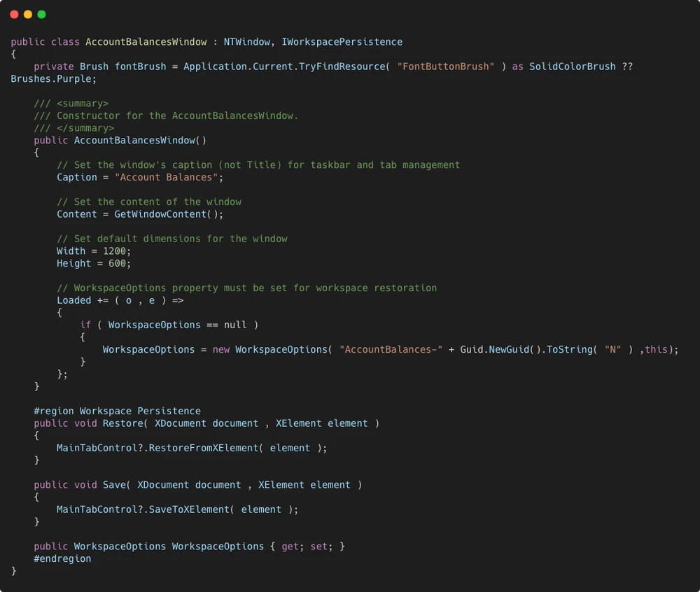Click the SaveToXElement call

pos(189,509)
